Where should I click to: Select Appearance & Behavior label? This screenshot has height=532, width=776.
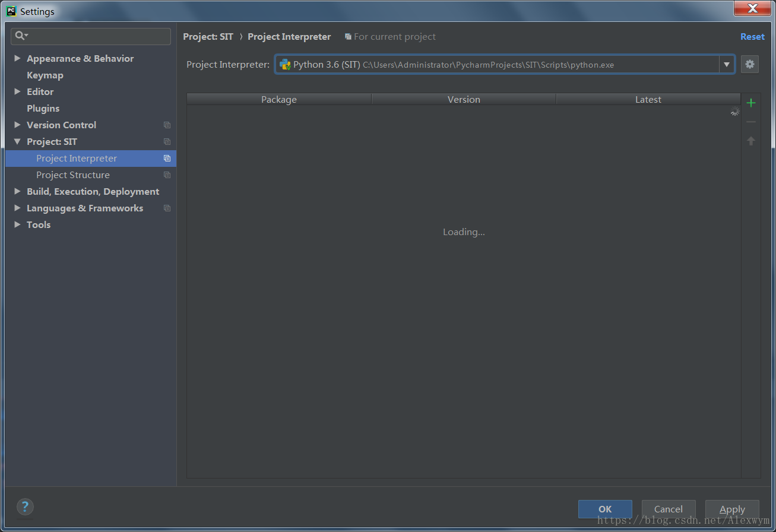point(80,58)
